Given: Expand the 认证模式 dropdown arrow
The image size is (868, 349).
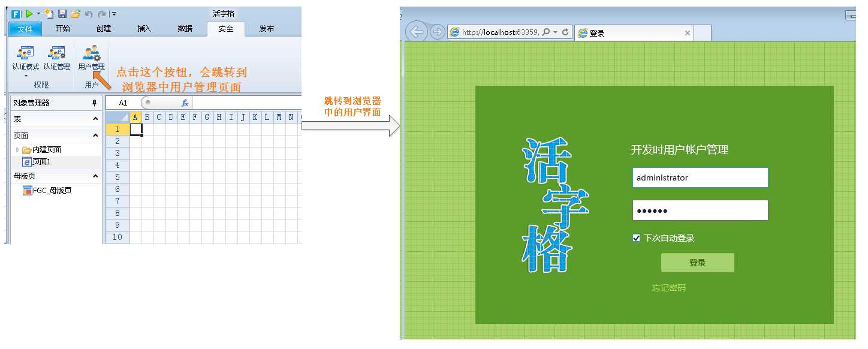Looking at the screenshot, I should click(26, 76).
